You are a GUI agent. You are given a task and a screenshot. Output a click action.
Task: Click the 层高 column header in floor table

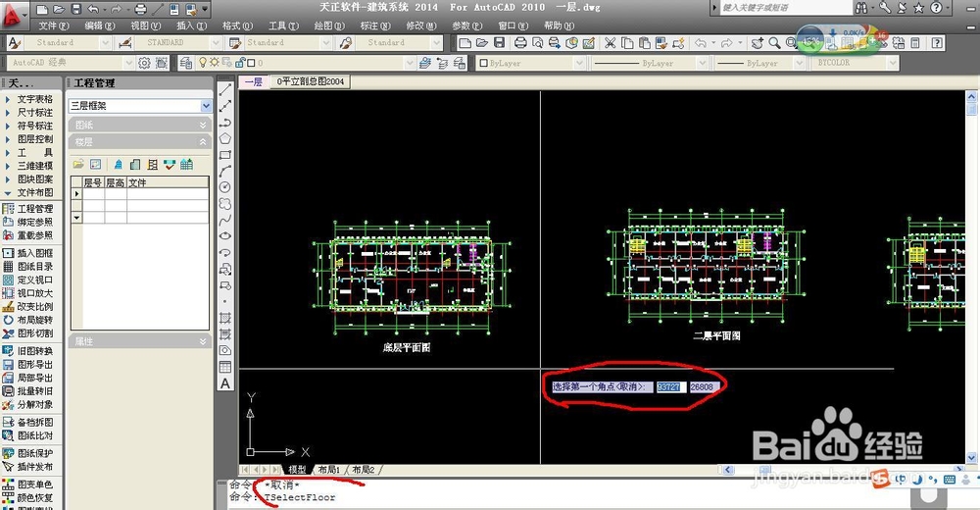pyautogui.click(x=116, y=182)
